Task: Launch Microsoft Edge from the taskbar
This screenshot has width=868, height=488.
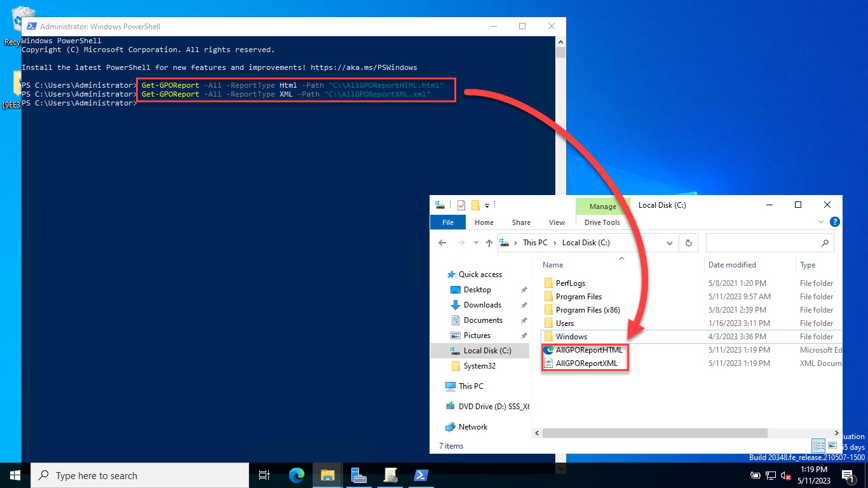Action: 296,475
